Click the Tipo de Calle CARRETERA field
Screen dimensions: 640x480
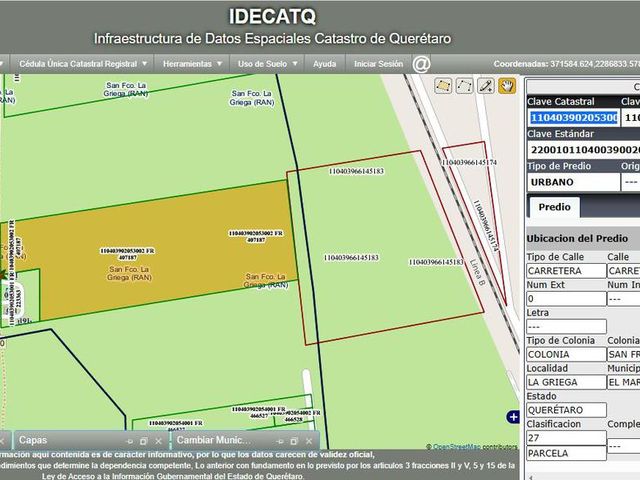tap(566, 271)
